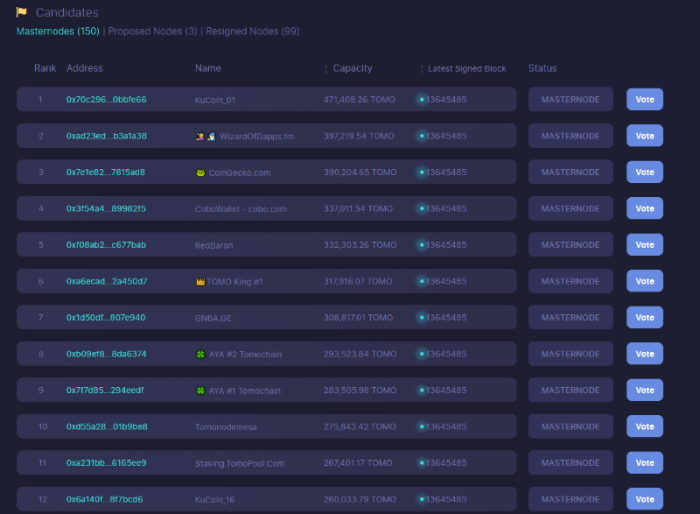Screen dimensions: 700x514
Task: Click capacity 390,204.65 TOMO
Action: (360, 172)
